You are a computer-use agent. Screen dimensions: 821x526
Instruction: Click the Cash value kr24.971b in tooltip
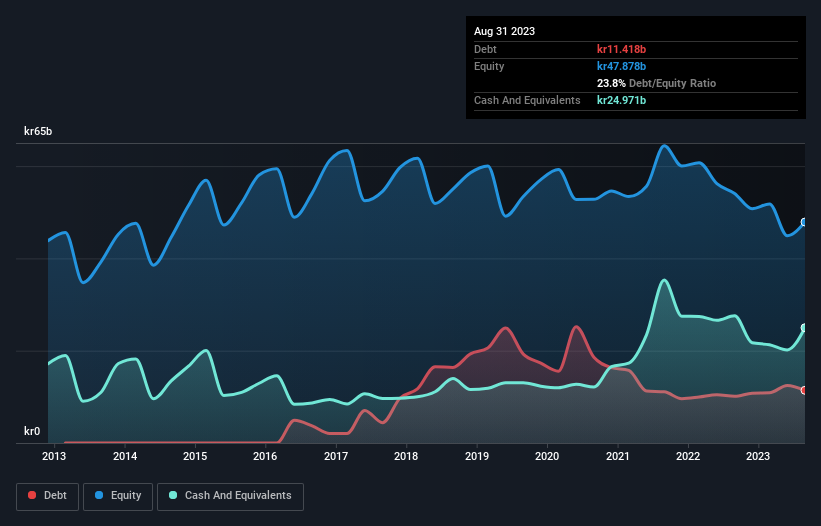(622, 100)
